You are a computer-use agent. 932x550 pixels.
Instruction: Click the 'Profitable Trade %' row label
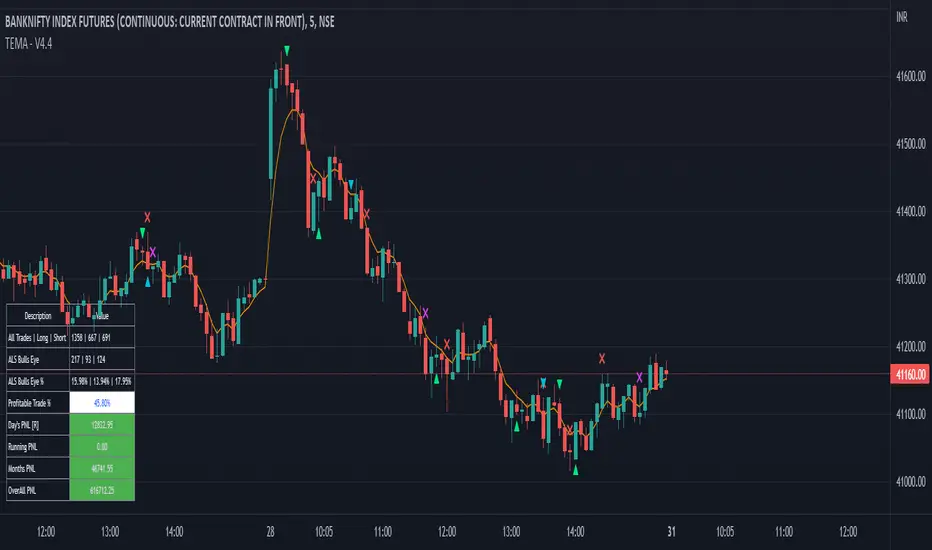[x=37, y=403]
